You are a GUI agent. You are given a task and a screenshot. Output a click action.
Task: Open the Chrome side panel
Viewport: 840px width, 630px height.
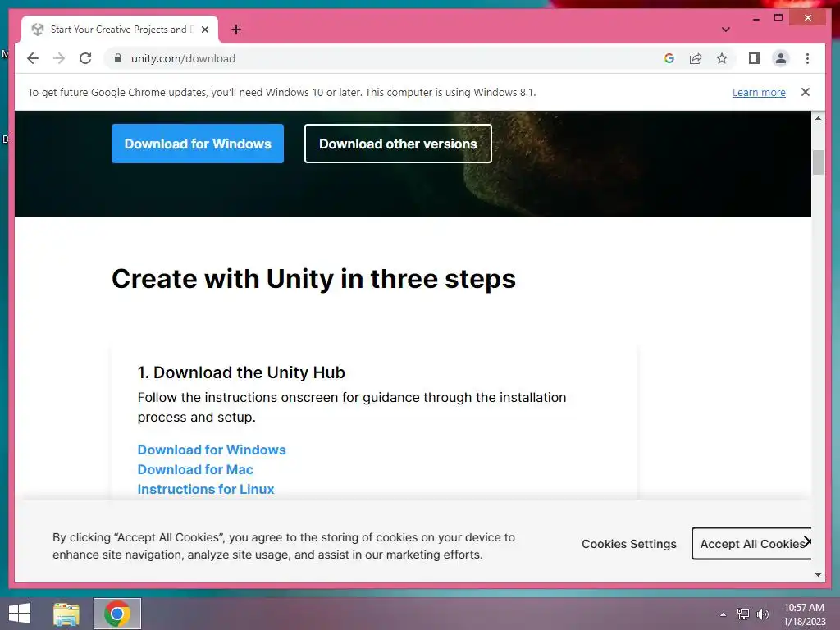(755, 58)
